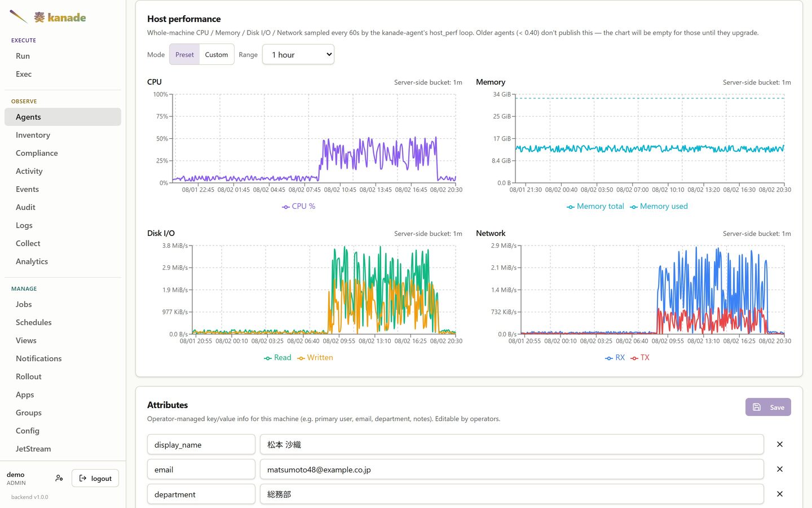Click the Save attributes button

(768, 407)
